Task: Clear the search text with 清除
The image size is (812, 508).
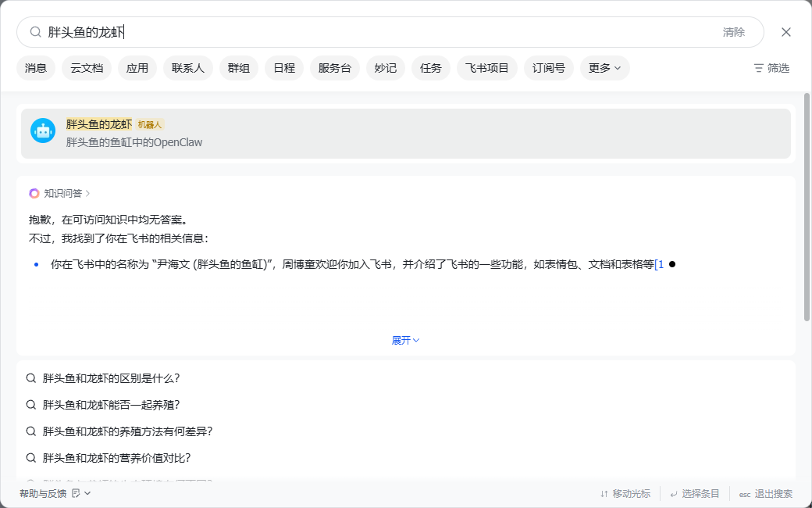Action: 733,32
